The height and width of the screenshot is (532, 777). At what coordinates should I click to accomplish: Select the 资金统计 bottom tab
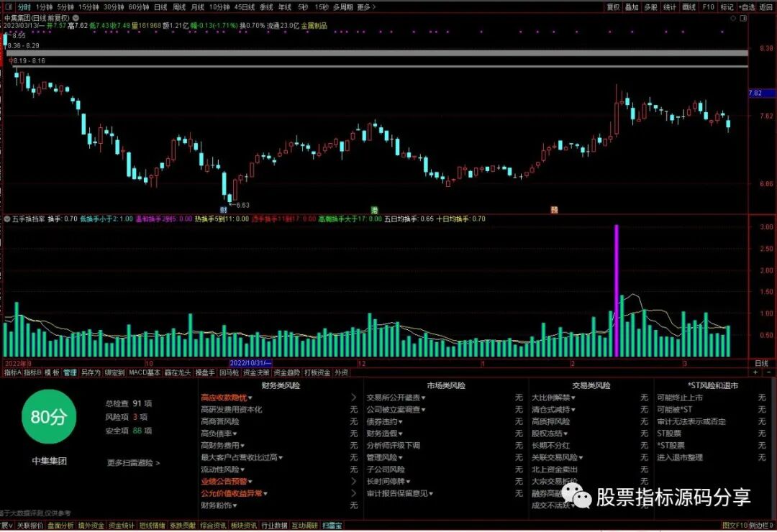pos(122,526)
